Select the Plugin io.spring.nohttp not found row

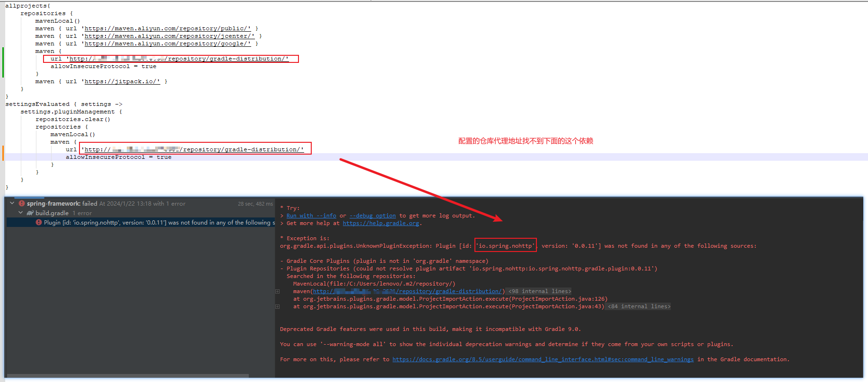coord(140,222)
